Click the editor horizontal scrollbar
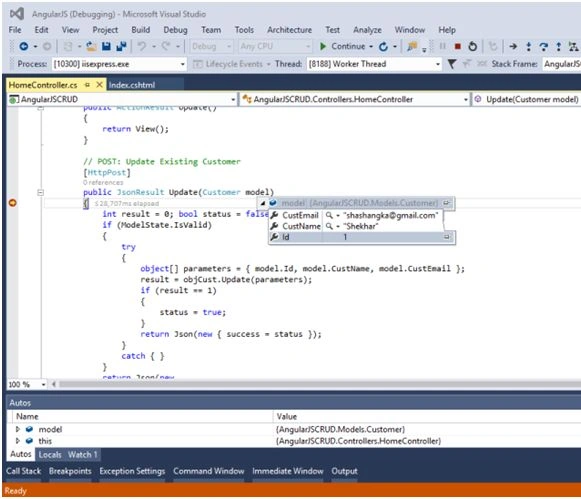The width and height of the screenshot is (581, 499). [319, 384]
